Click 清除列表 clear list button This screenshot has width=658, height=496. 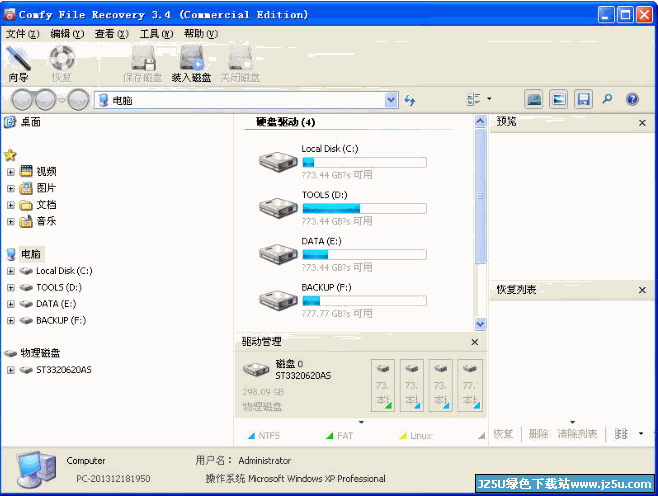click(577, 433)
